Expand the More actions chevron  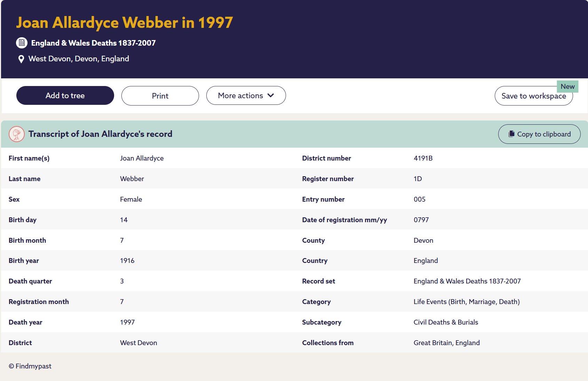tap(271, 95)
